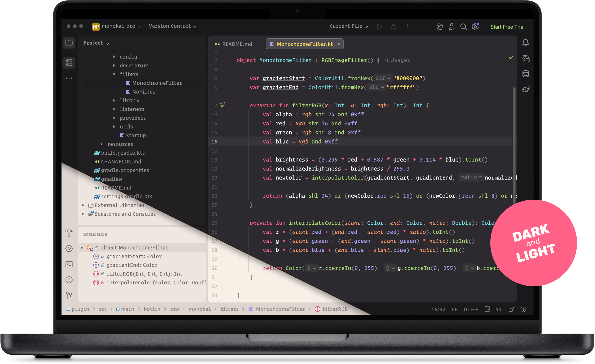Open the Database tool window icon
Viewport: 595px width, 364px height.
(526, 74)
